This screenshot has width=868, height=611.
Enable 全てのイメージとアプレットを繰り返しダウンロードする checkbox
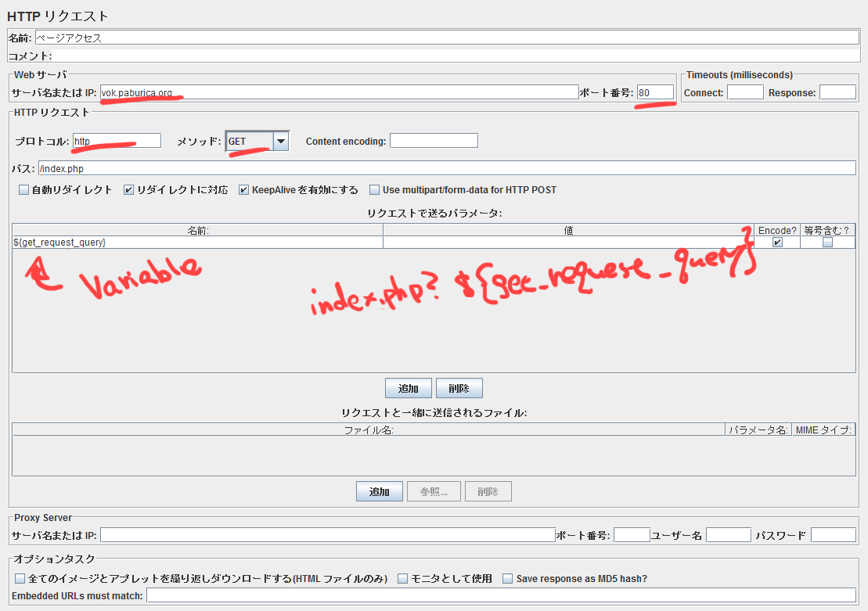[20, 578]
